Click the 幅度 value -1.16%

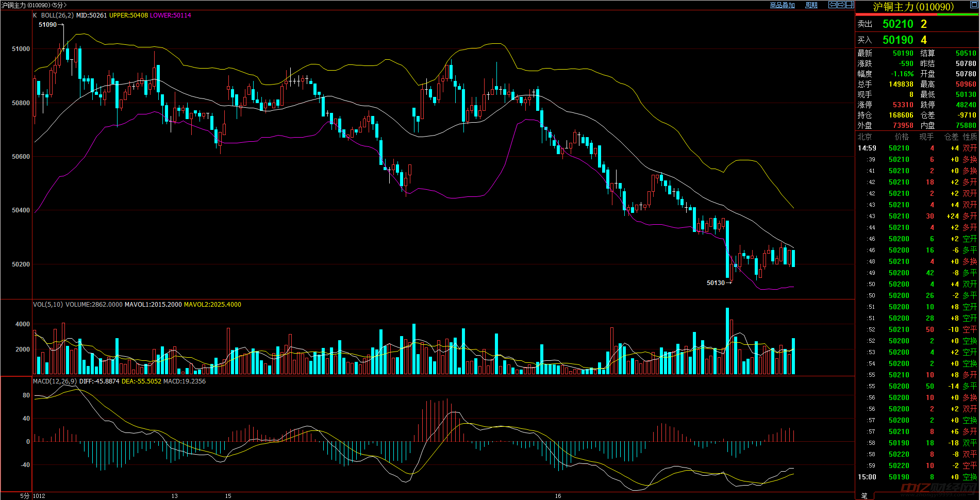pos(902,74)
